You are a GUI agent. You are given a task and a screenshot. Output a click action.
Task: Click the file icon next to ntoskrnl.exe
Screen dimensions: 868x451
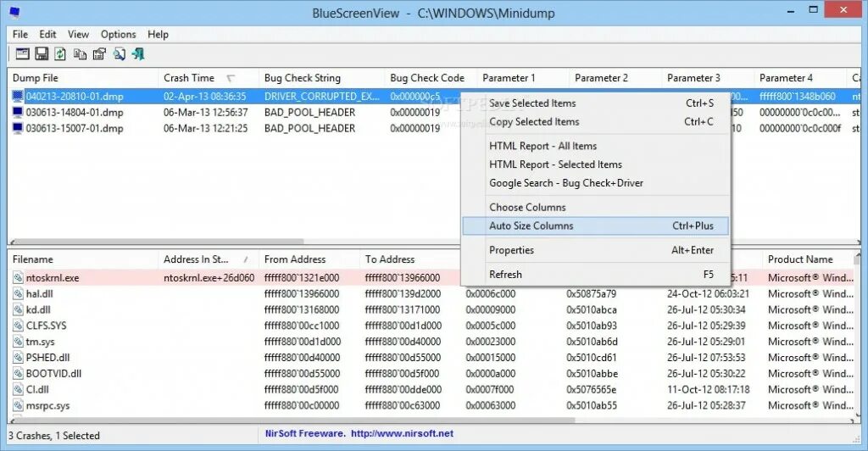18,278
